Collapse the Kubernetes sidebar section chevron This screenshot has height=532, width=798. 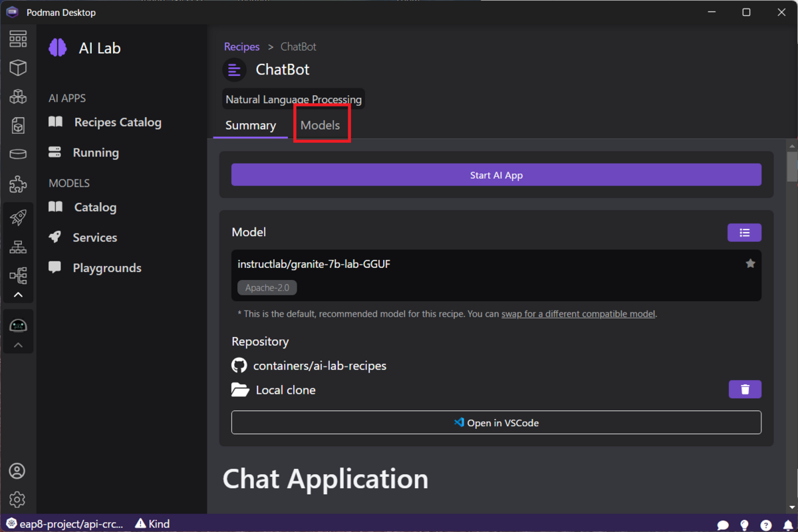pos(18,295)
